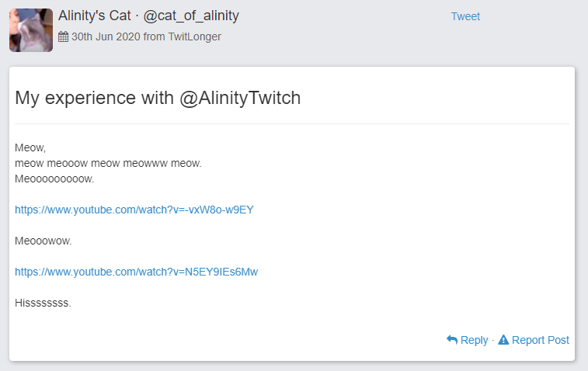Click the warning triangle report icon
The height and width of the screenshot is (371, 588).
[x=503, y=339]
